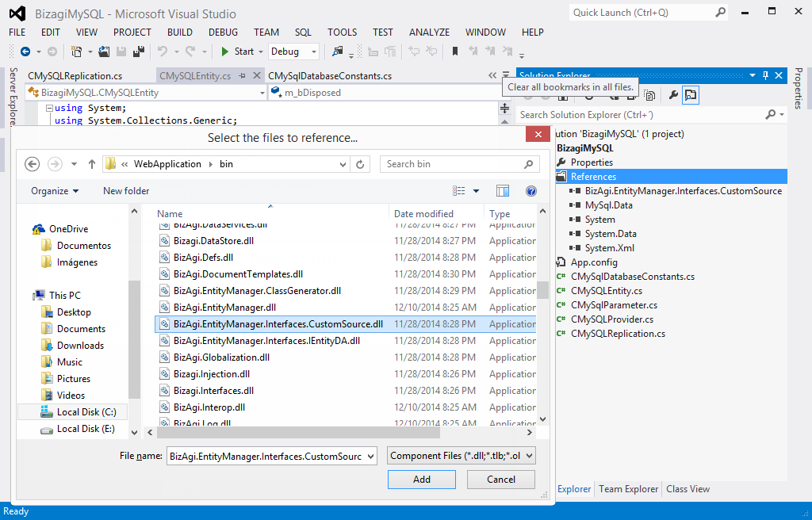The image size is (812, 520).
Task: Open the File name combo box dropdown
Action: (x=371, y=457)
